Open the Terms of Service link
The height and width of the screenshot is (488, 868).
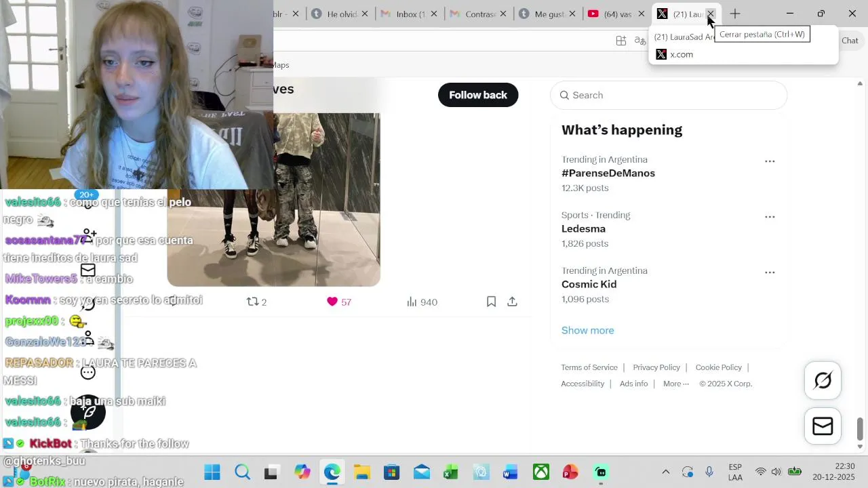coord(589,367)
